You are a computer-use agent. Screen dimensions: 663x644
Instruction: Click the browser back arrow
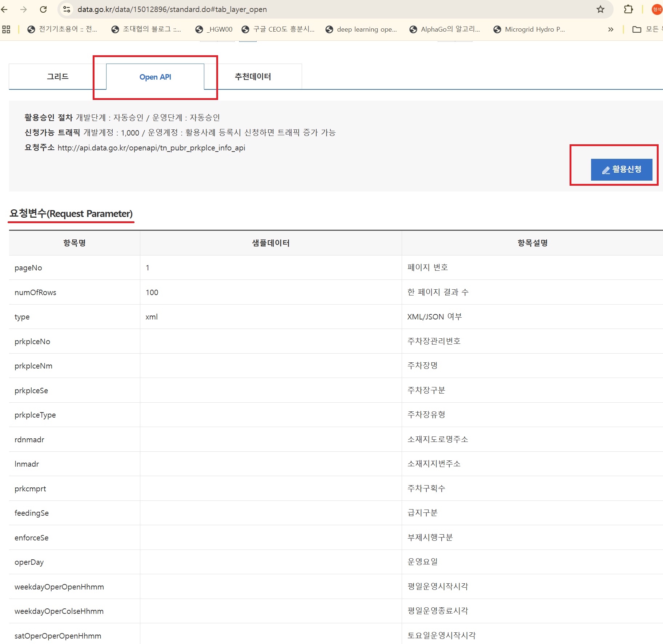[5, 9]
